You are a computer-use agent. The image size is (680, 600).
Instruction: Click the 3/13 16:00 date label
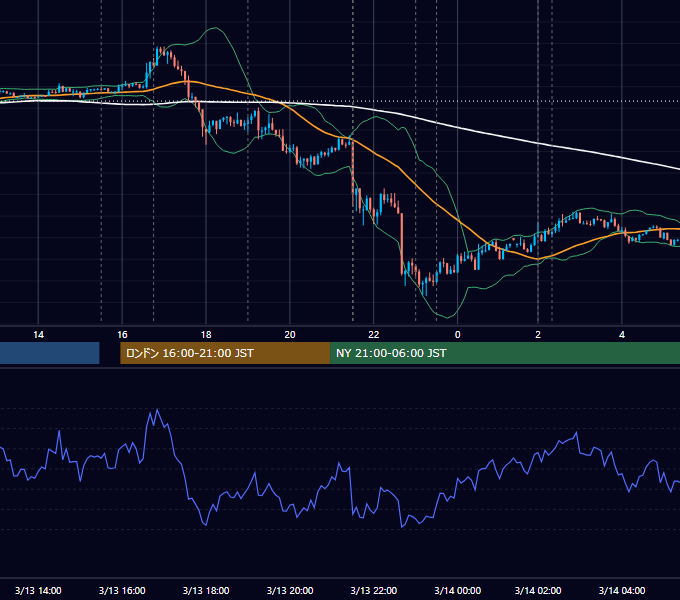point(122,590)
